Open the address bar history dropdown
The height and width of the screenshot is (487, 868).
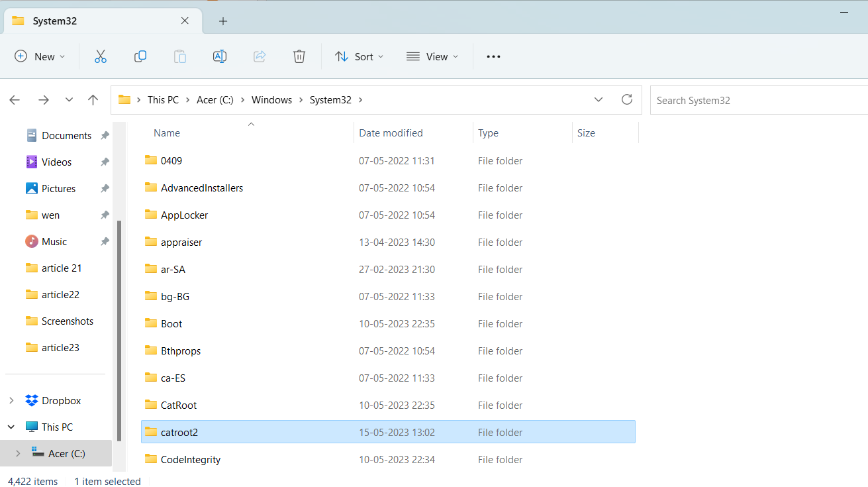point(599,100)
